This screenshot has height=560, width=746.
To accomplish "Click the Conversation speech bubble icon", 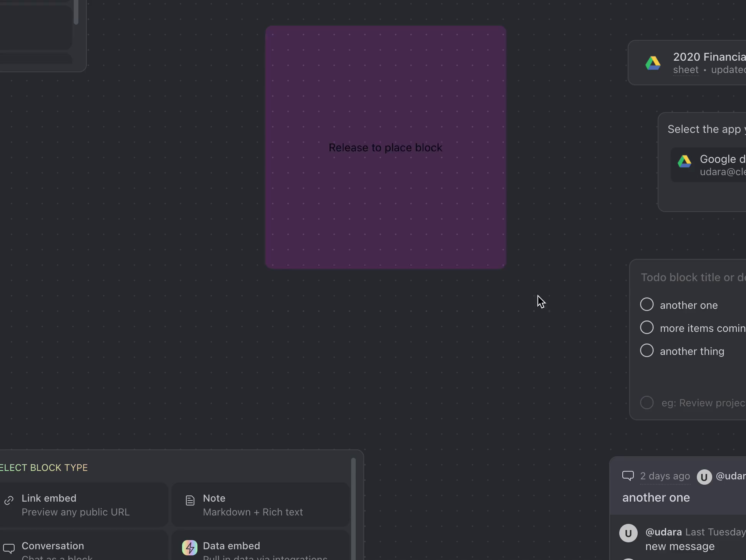I will (x=9, y=548).
